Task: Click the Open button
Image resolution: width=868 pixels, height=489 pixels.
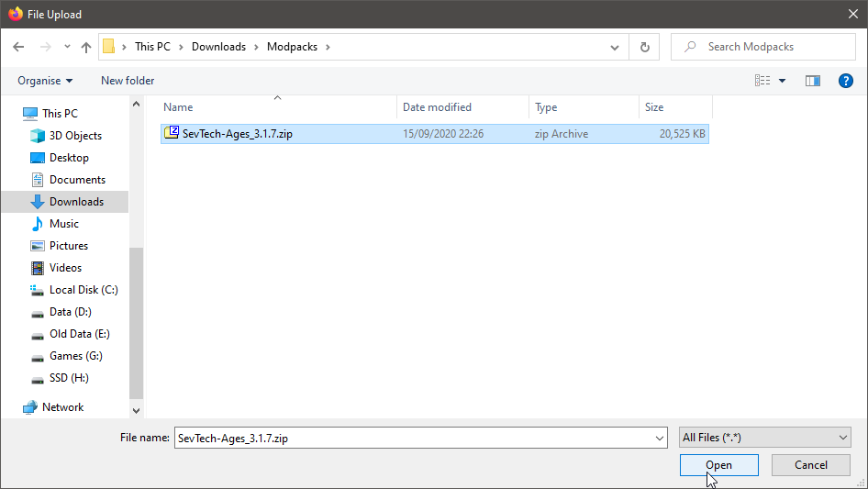Action: pyautogui.click(x=719, y=465)
